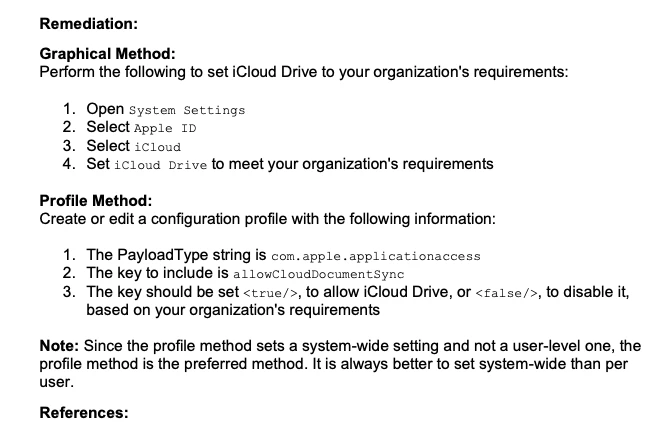Click the bold Note label
Viewport: 670px width, 422px height.
pyautogui.click(x=59, y=346)
